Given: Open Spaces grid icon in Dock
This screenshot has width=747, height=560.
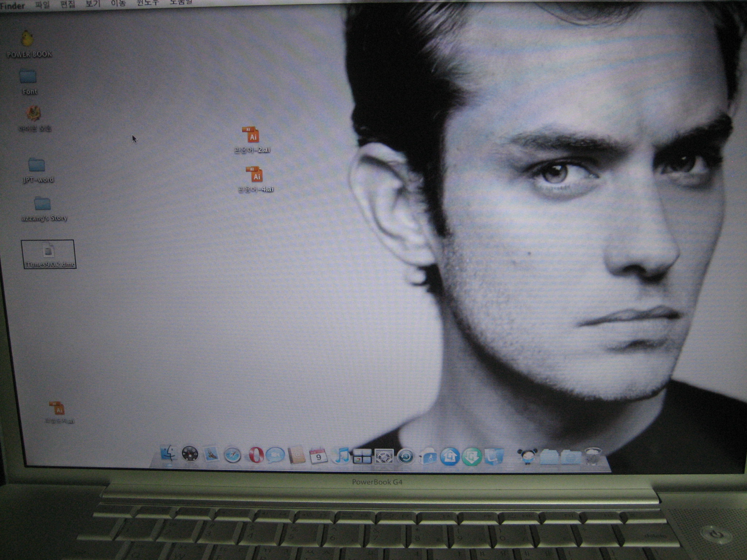Looking at the screenshot, I should 362,456.
